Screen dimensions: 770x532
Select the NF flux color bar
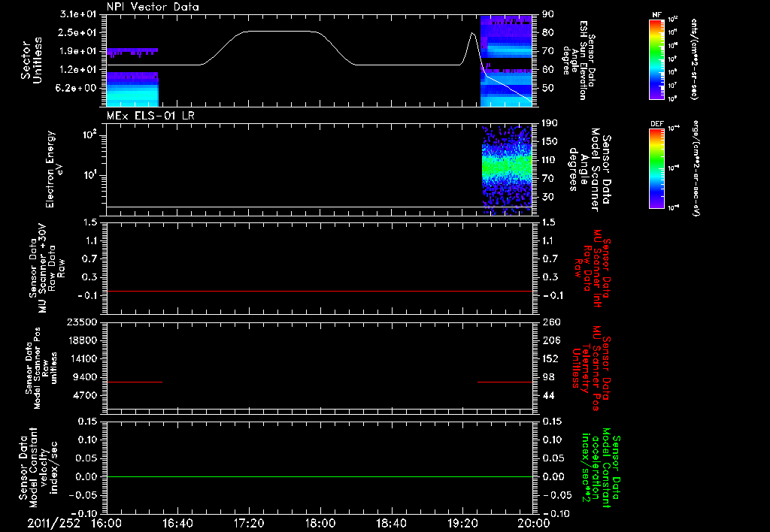(x=657, y=59)
